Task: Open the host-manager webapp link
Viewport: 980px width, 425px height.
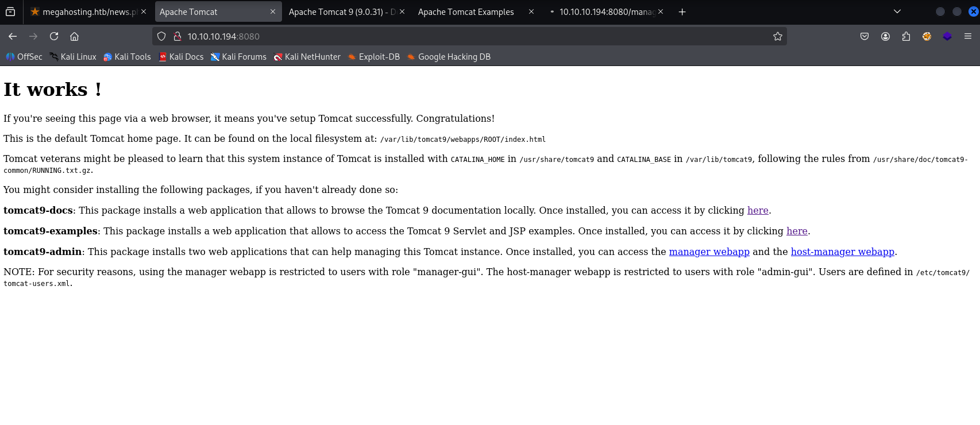Action: [x=843, y=252]
